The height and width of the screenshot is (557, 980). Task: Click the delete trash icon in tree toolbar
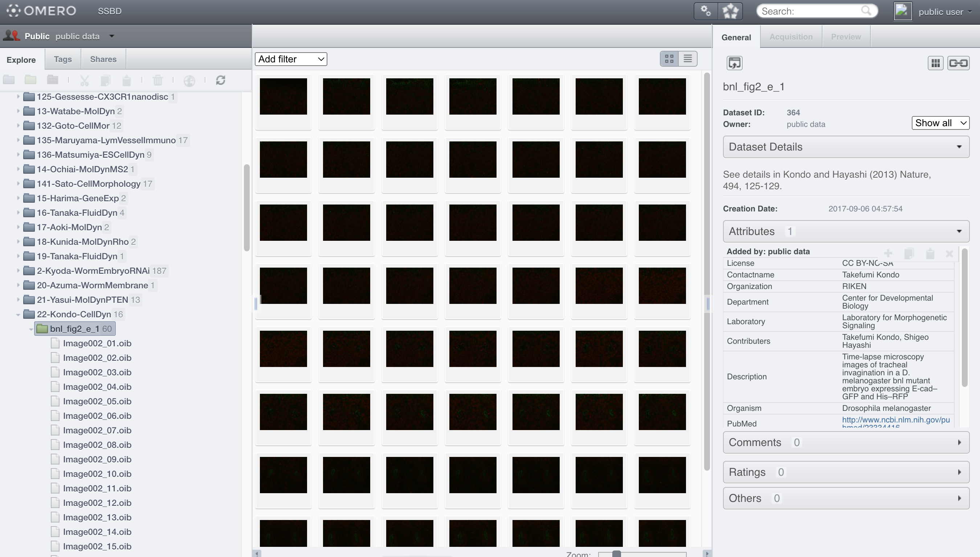pyautogui.click(x=157, y=81)
